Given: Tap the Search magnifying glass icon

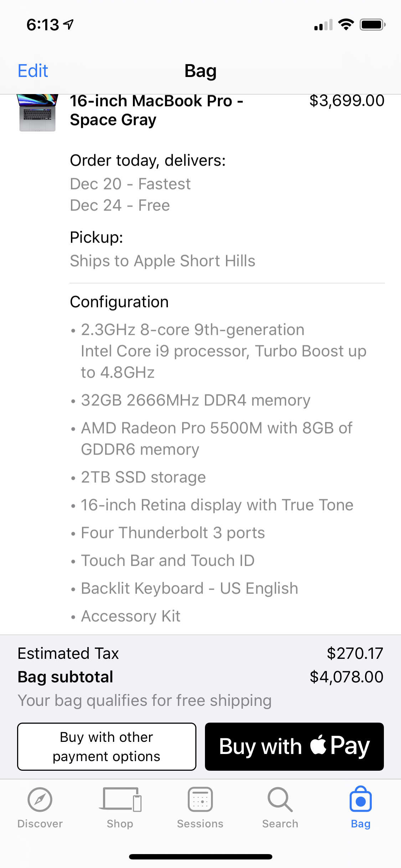Looking at the screenshot, I should coord(280,799).
